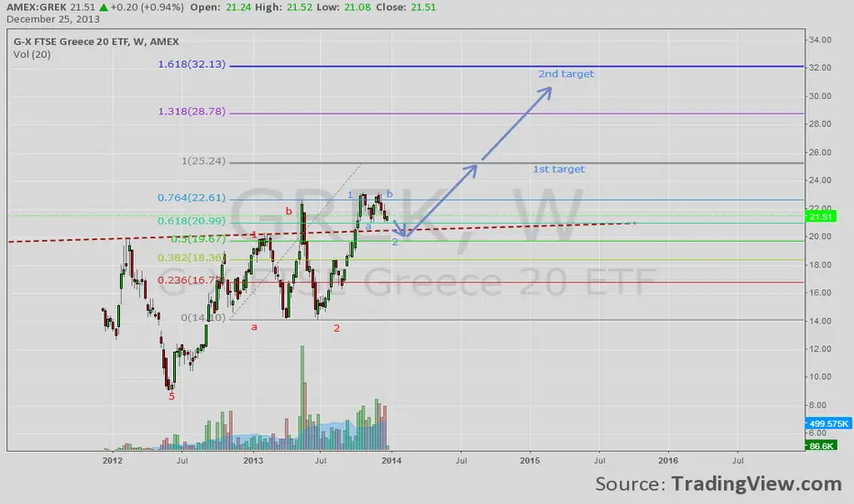Click the Vol (20) indicator label
The height and width of the screenshot is (504, 854).
pyautogui.click(x=32, y=54)
